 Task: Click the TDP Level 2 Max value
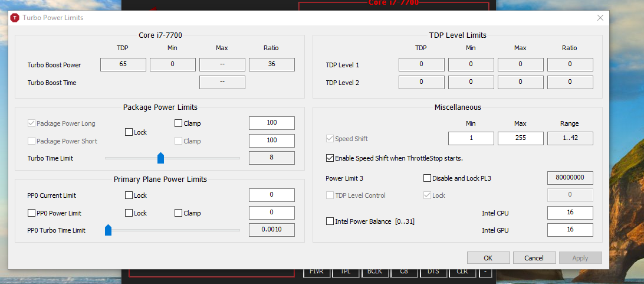[520, 82]
